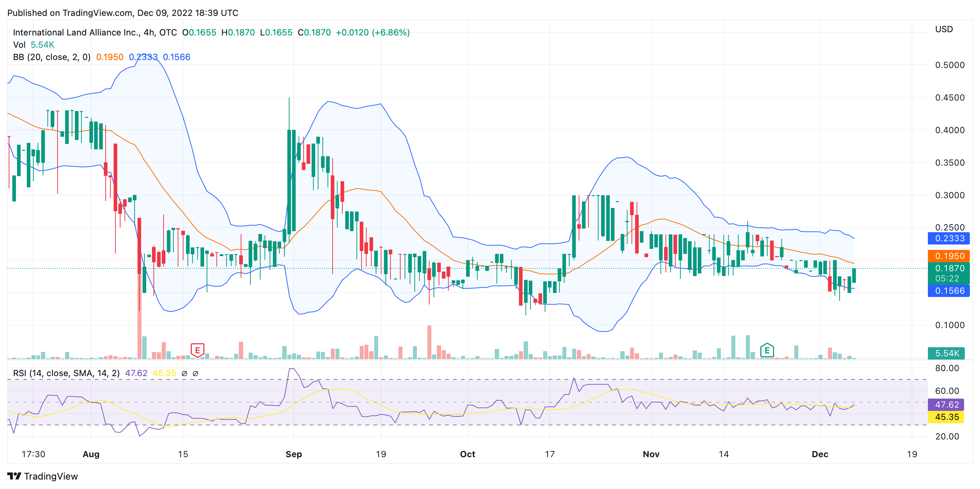The image size is (980, 489).
Task: Click the 4h interval in chart title
Action: tap(149, 32)
